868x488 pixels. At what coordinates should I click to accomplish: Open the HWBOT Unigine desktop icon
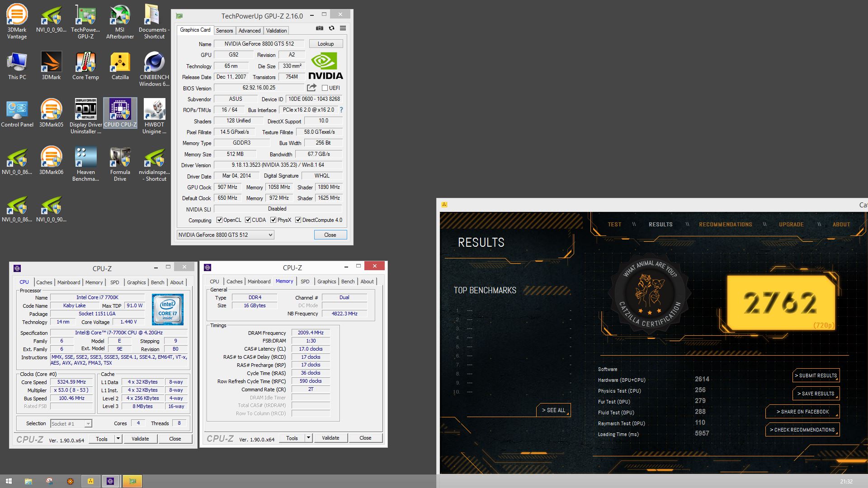154,116
